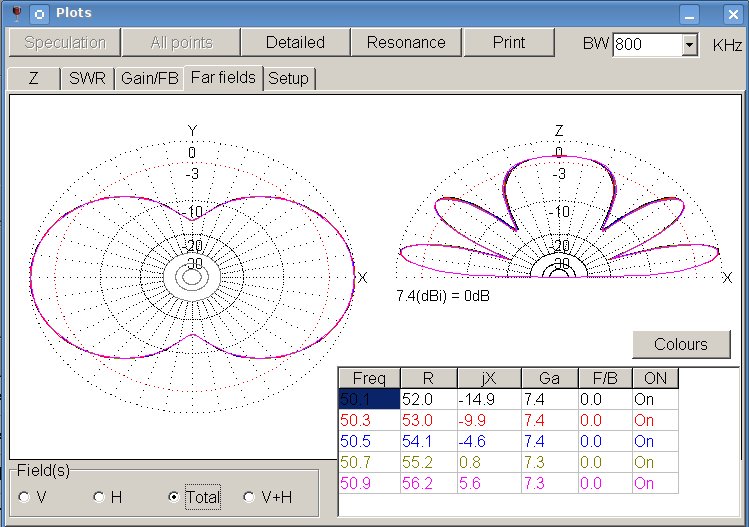Choose the V+H field option
Viewport: 749px width, 527px height.
pos(250,496)
